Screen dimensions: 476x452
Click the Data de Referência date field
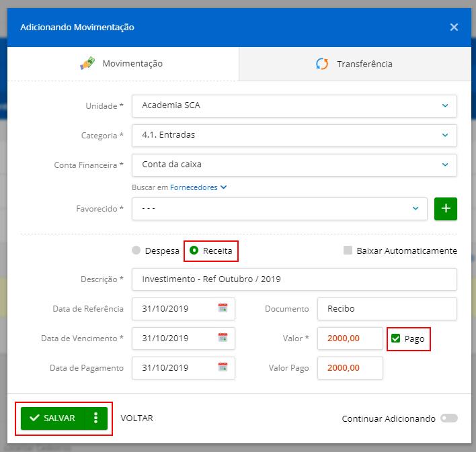(184, 309)
